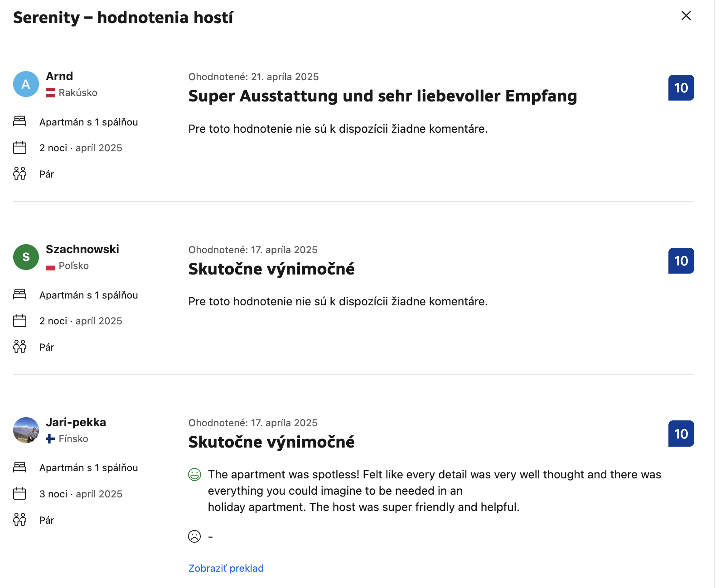Click the bed icon in Arnd's review
This screenshot has height=588, width=716.
click(19, 121)
